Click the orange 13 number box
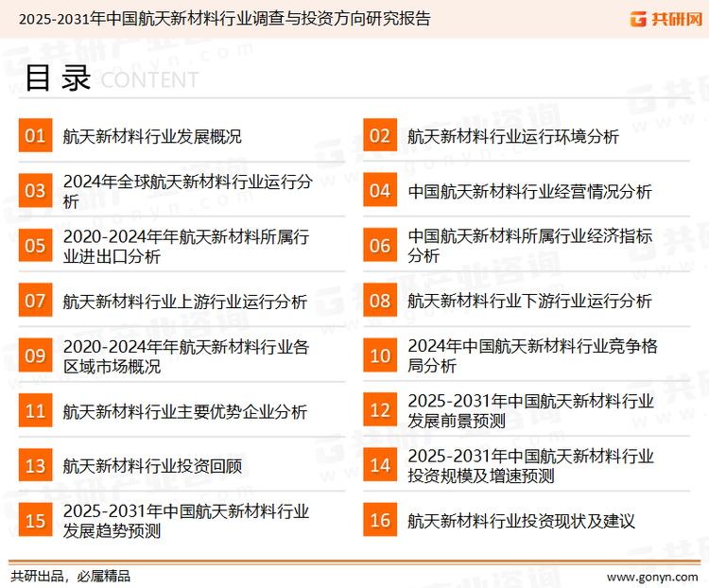 [35, 465]
